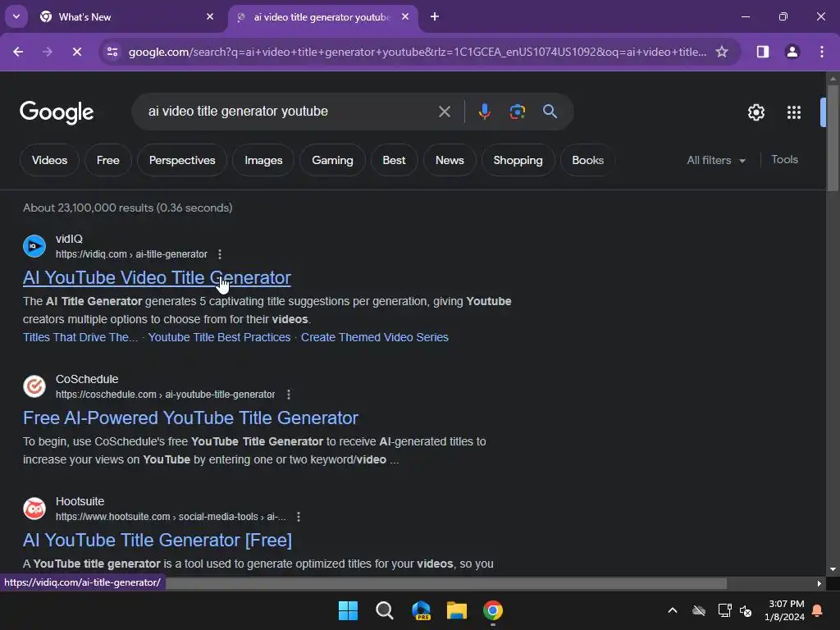Stop loading the page
Viewport: 840px width, 630px height.
click(x=76, y=52)
